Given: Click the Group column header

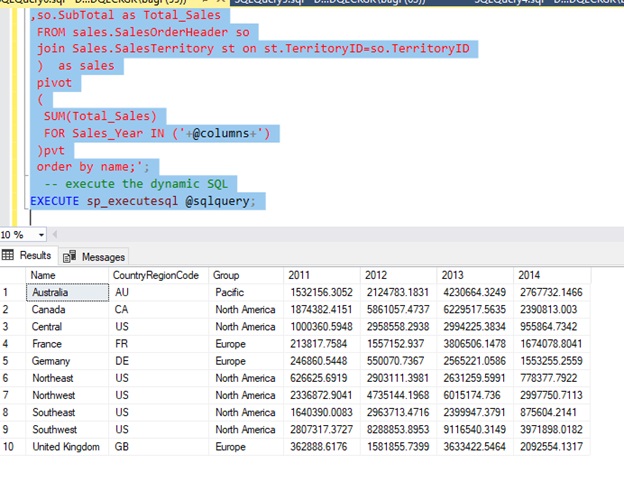Looking at the screenshot, I should click(246, 275).
